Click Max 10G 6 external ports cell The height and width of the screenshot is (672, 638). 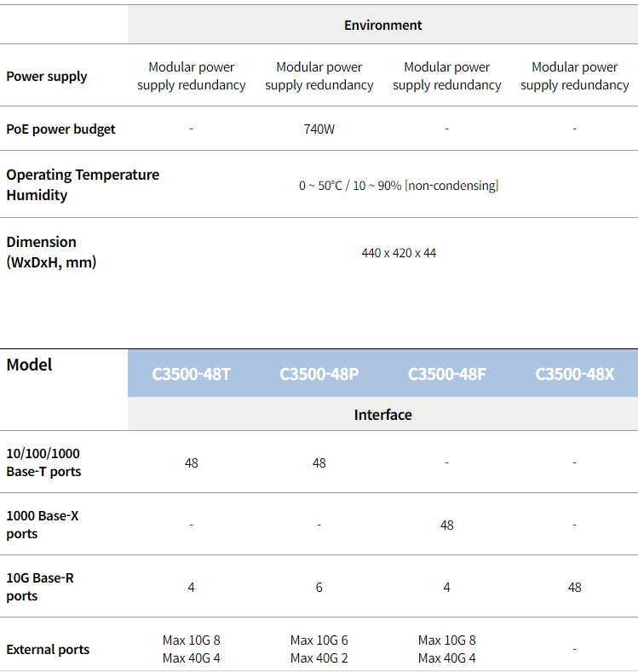pyautogui.click(x=319, y=640)
